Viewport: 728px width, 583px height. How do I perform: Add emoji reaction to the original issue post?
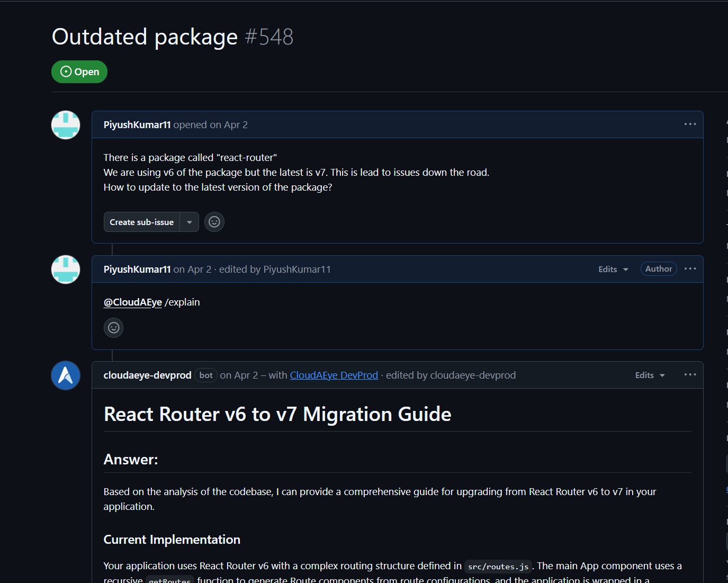[214, 222]
